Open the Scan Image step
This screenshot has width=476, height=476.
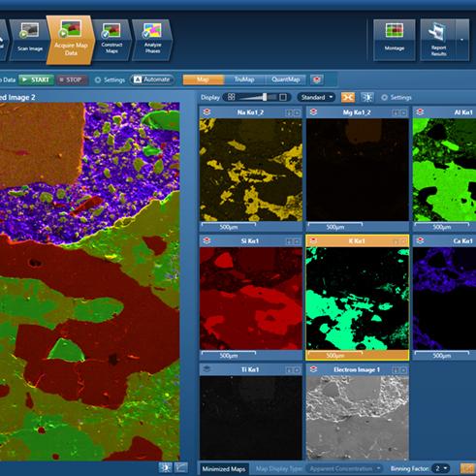[x=29, y=39]
